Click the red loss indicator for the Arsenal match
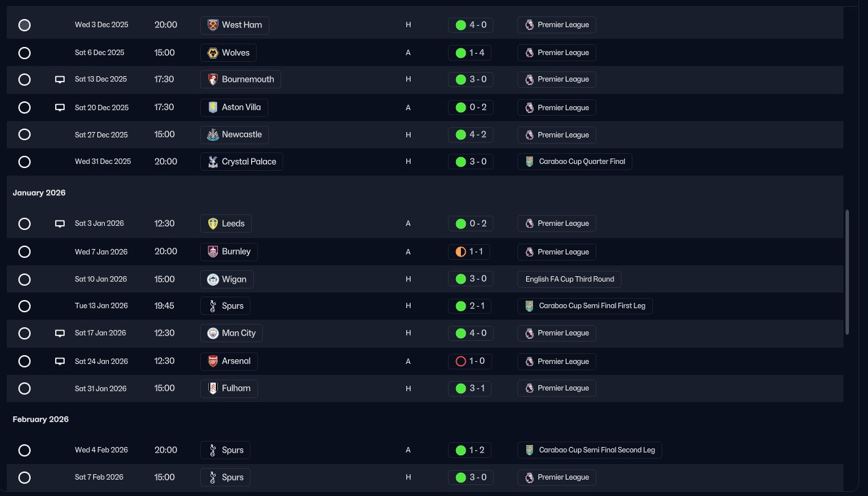The height and width of the screenshot is (496, 868). [x=460, y=361]
